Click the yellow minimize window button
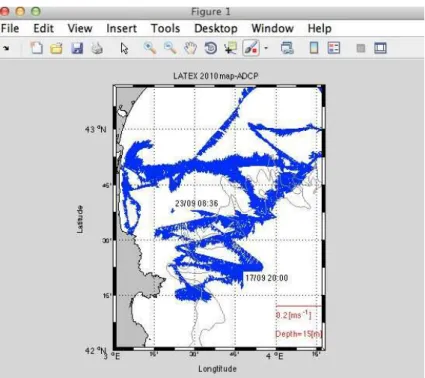 click(x=20, y=12)
